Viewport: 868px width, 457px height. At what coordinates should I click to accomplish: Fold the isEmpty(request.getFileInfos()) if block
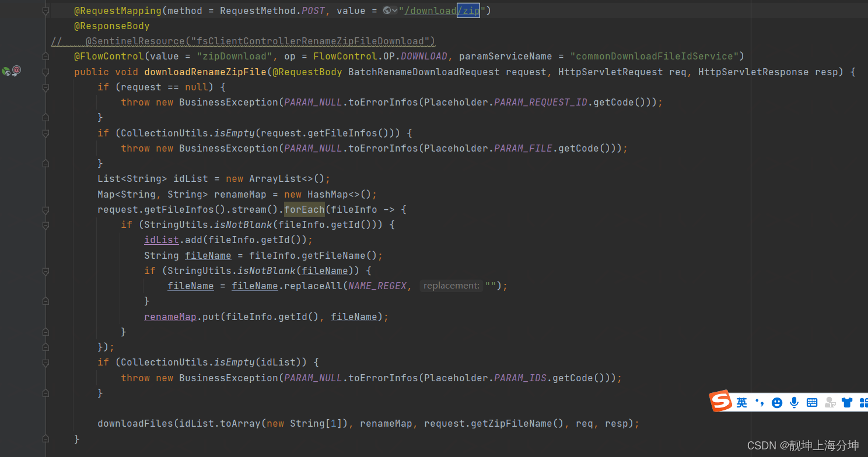(45, 133)
